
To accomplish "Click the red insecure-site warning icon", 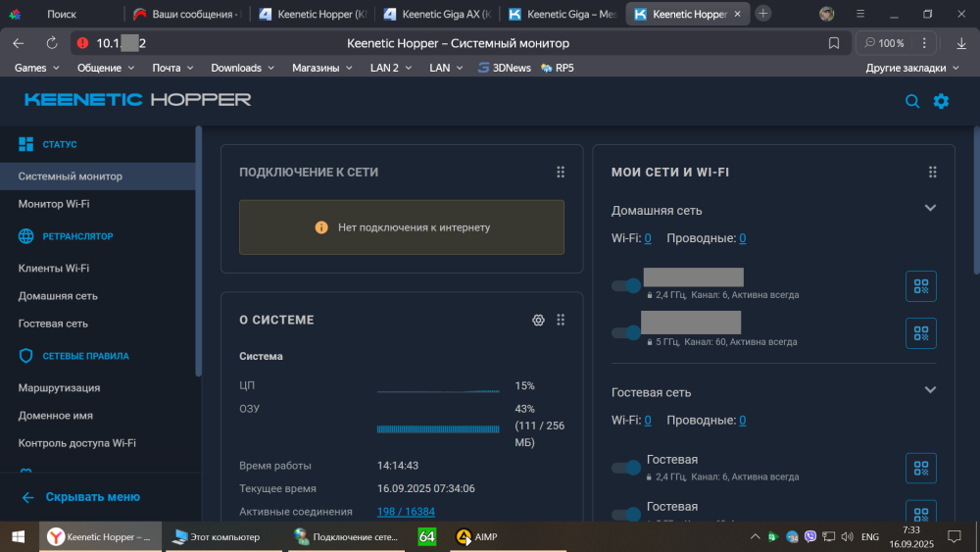I will tap(82, 43).
